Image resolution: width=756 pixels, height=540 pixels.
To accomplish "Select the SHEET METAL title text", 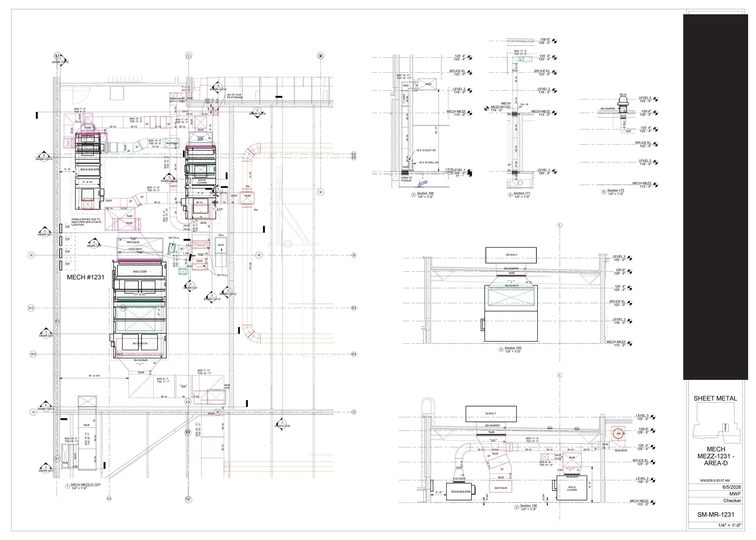I will pos(715,398).
